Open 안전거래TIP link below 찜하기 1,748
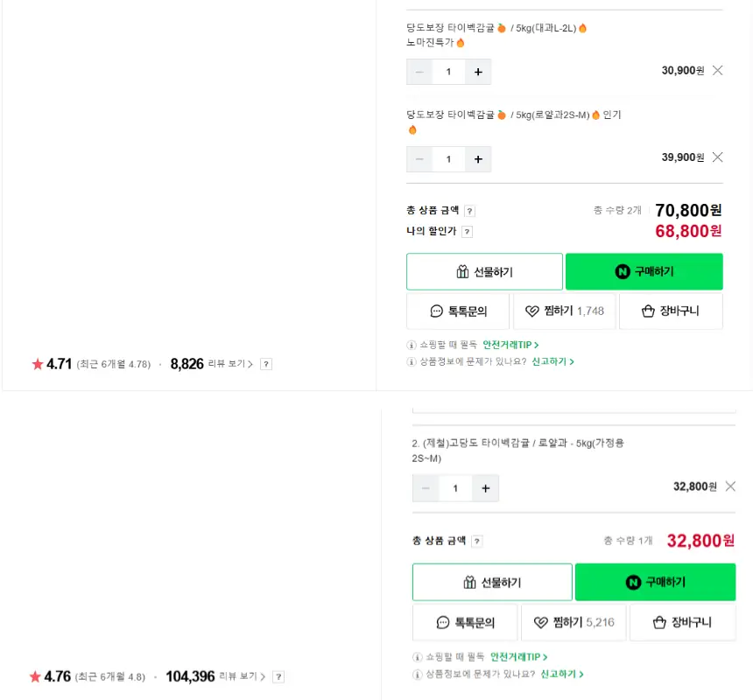 click(510, 345)
